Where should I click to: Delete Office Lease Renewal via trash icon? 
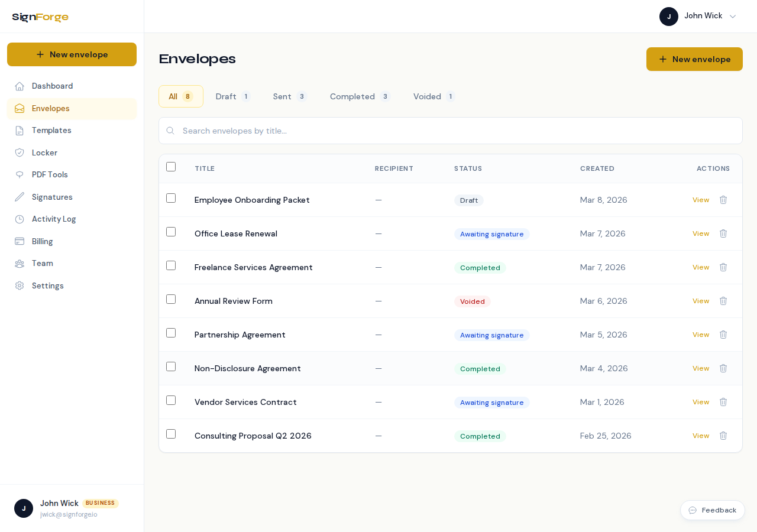[723, 233]
